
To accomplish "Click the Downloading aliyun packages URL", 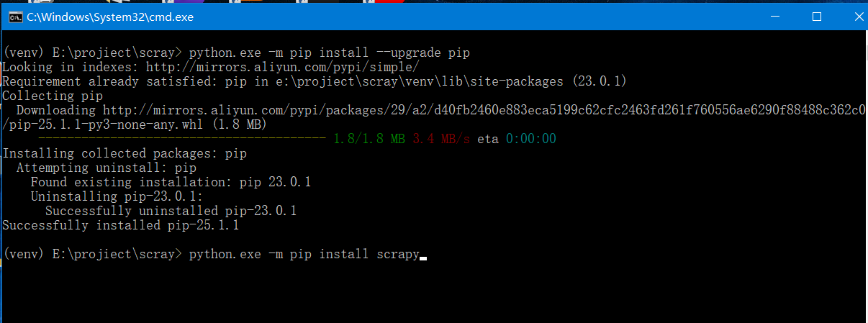I will [483, 110].
